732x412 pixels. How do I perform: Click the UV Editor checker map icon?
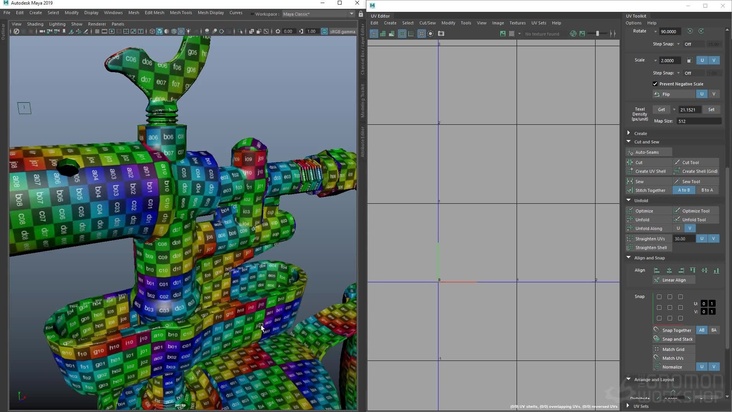511,34
